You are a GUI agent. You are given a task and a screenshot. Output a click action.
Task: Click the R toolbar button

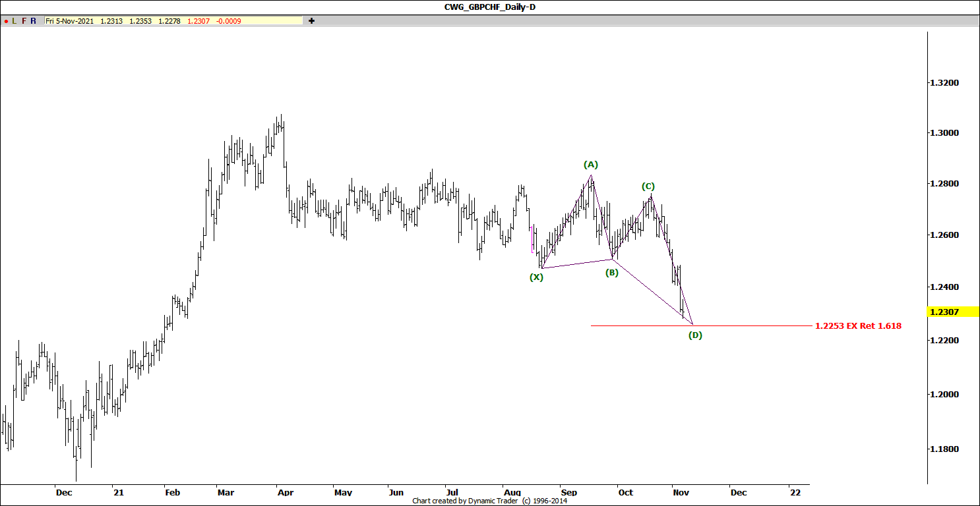pyautogui.click(x=33, y=21)
